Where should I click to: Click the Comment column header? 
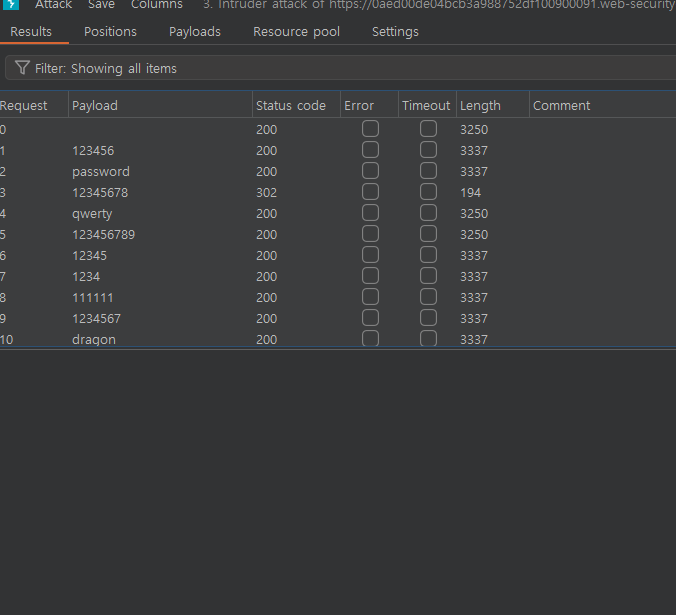(603, 106)
